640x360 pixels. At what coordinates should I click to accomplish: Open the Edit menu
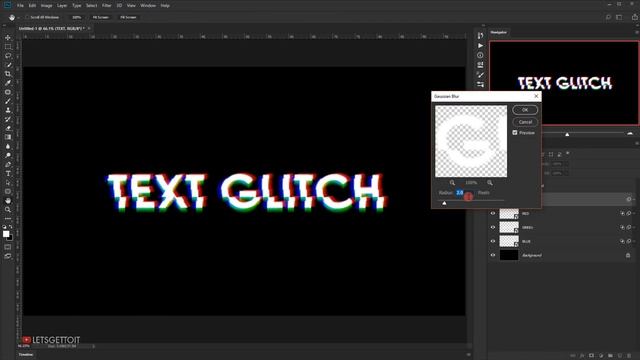point(32,6)
